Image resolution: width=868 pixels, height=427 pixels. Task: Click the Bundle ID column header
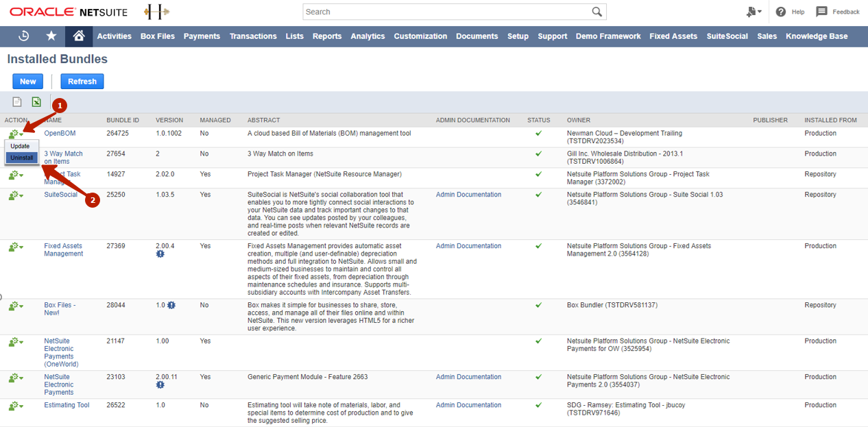coord(123,120)
